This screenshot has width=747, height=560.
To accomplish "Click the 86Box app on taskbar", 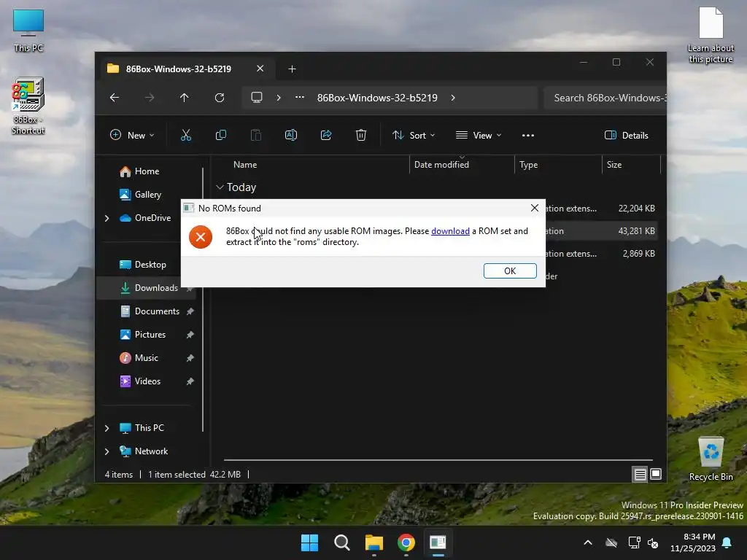I will tap(438, 542).
